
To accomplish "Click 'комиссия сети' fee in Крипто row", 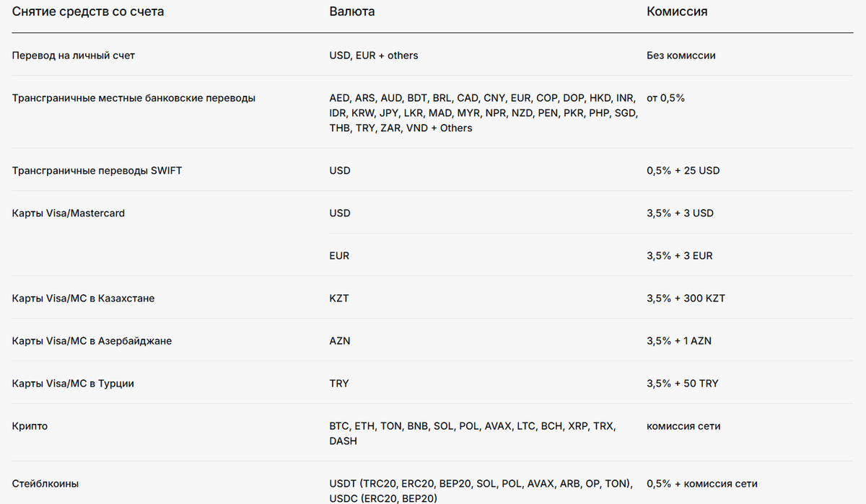I will [x=683, y=426].
